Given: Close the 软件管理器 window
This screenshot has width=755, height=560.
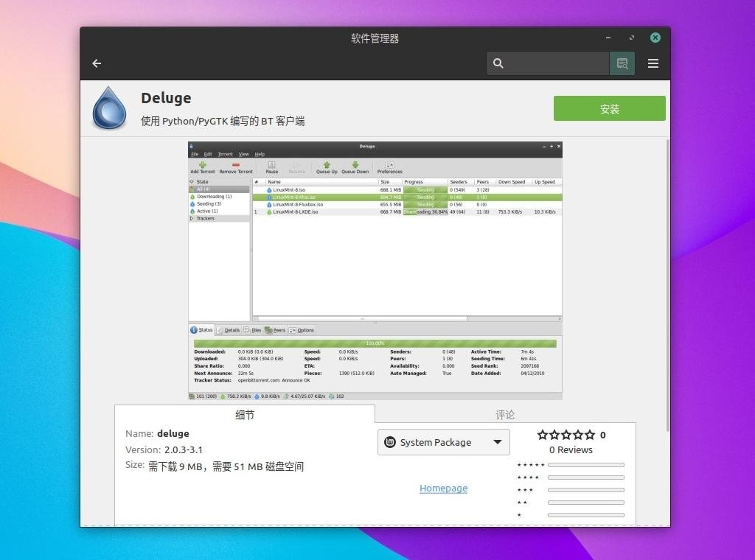Looking at the screenshot, I should click(x=655, y=38).
